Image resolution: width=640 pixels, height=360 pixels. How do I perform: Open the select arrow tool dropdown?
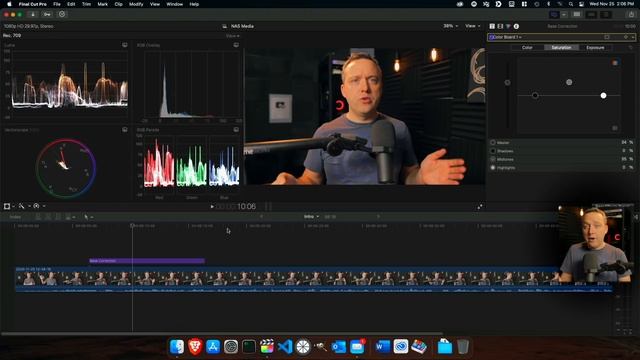(x=88, y=217)
